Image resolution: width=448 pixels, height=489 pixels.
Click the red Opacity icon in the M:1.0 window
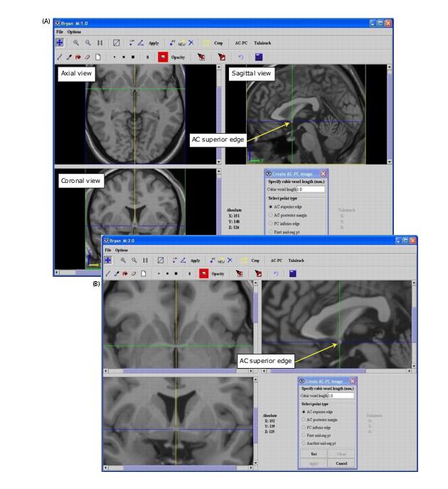(x=163, y=55)
